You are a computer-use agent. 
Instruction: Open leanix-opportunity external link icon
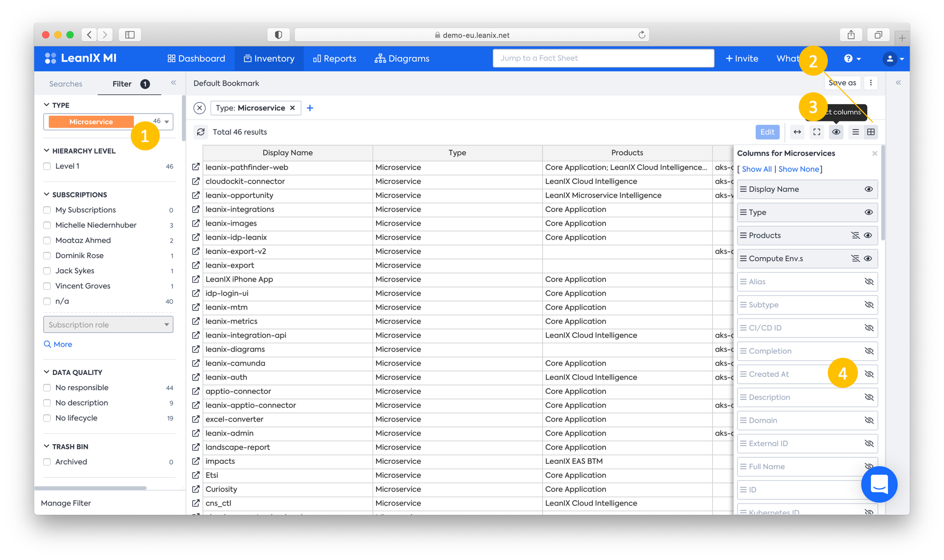pyautogui.click(x=196, y=195)
